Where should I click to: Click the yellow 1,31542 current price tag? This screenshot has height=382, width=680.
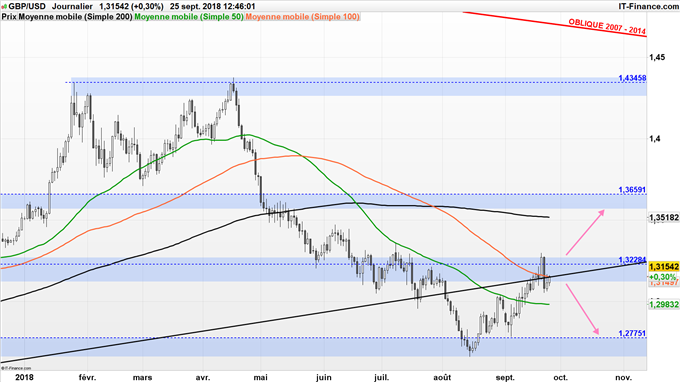click(664, 267)
